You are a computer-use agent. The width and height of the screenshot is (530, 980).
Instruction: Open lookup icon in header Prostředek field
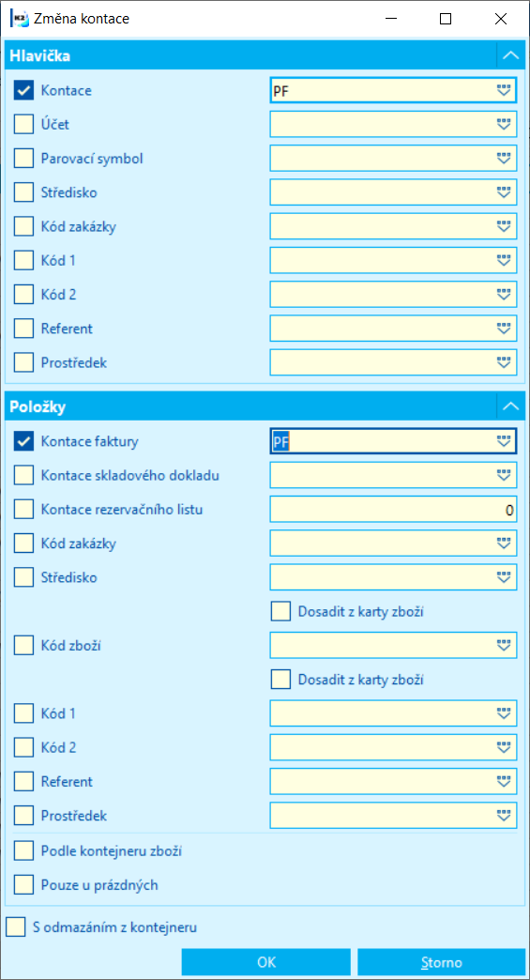504,362
